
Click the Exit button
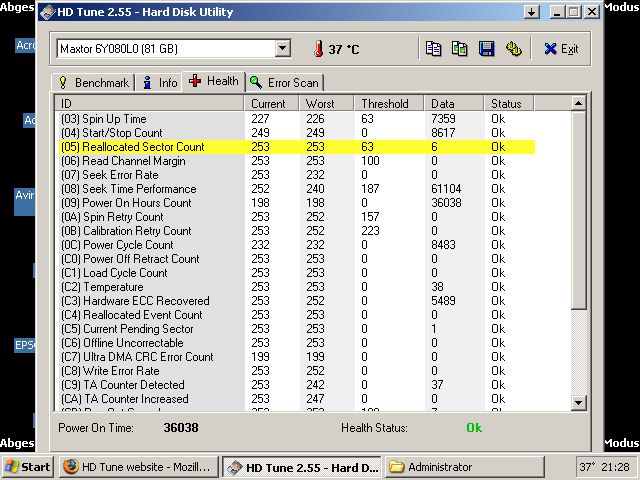tap(561, 49)
